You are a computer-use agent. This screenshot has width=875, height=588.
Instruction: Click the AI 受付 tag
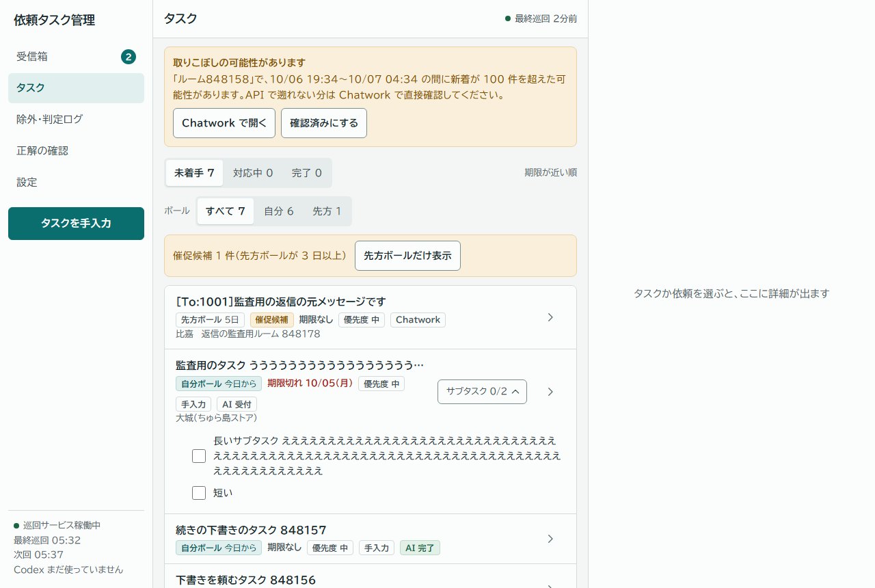click(237, 405)
